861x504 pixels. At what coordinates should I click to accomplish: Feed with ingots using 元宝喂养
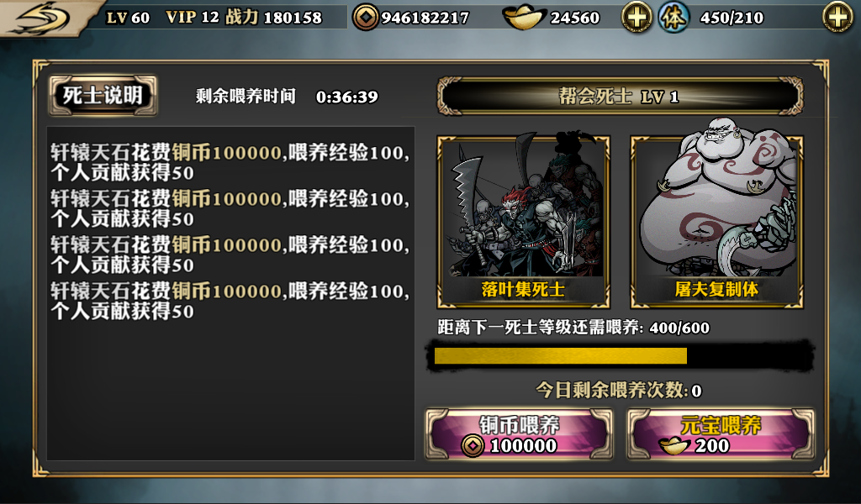tap(721, 433)
